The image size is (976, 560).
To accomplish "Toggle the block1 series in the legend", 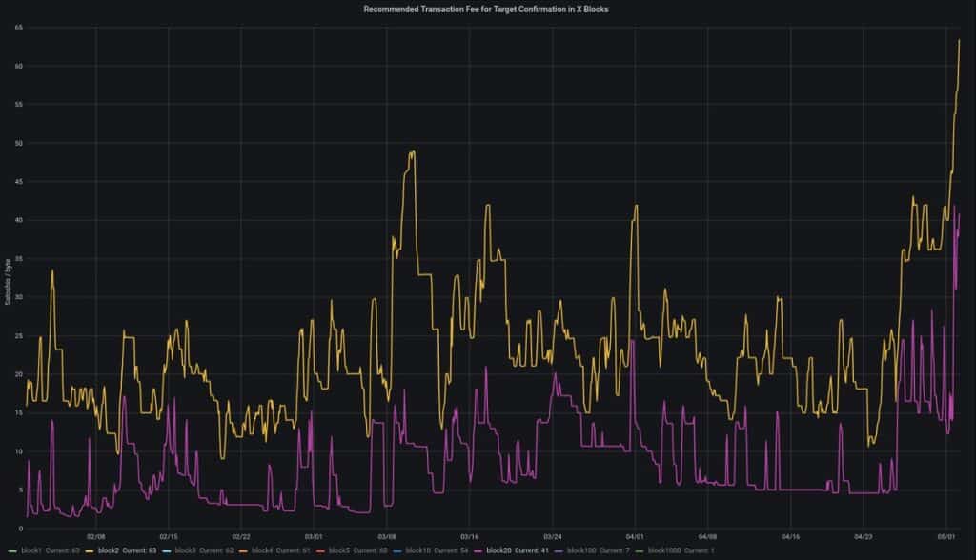I will [51, 550].
